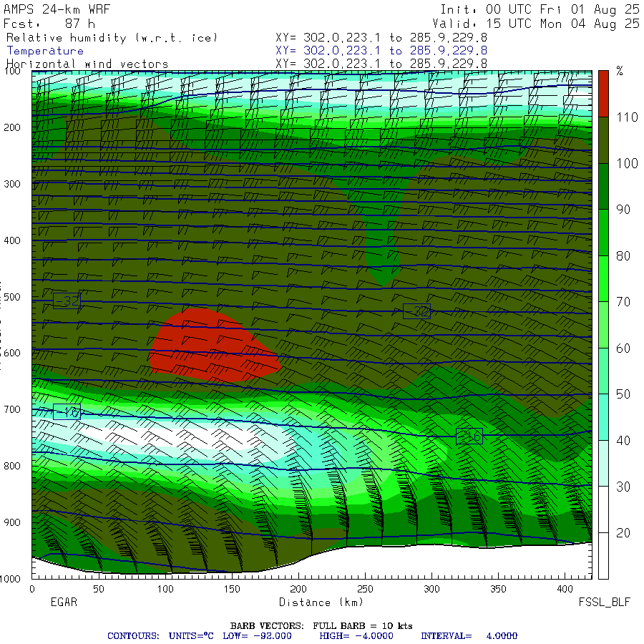This screenshot has height=644, width=644.
Task: Click the 500 pressure axis label
Action: [12, 297]
